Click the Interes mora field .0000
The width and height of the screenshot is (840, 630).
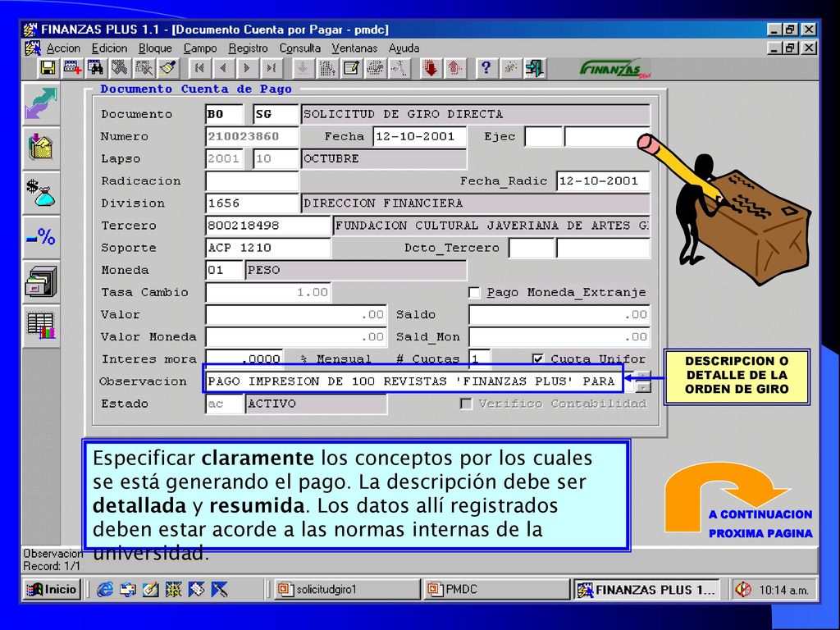pos(244,358)
